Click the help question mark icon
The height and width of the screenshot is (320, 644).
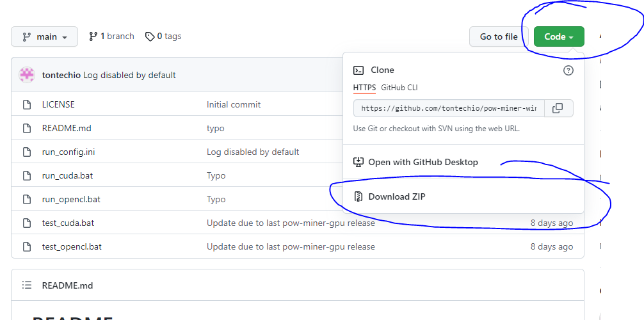click(568, 70)
